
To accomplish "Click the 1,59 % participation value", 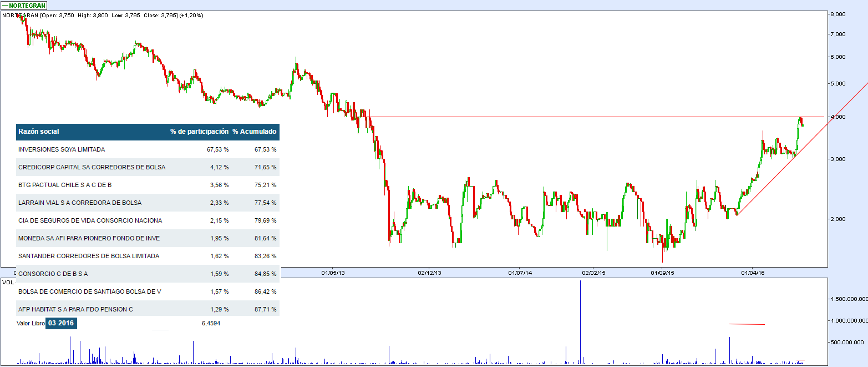I will [219, 274].
